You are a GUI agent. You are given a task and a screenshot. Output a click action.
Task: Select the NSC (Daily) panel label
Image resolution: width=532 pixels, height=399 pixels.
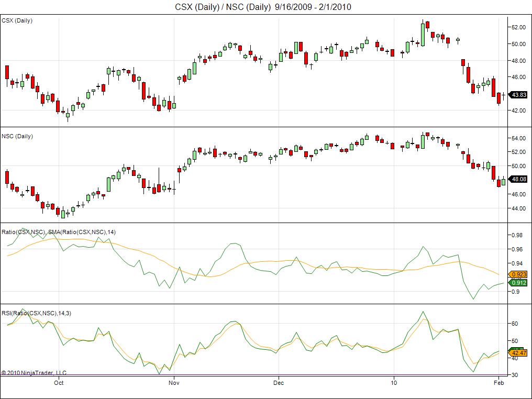point(17,136)
